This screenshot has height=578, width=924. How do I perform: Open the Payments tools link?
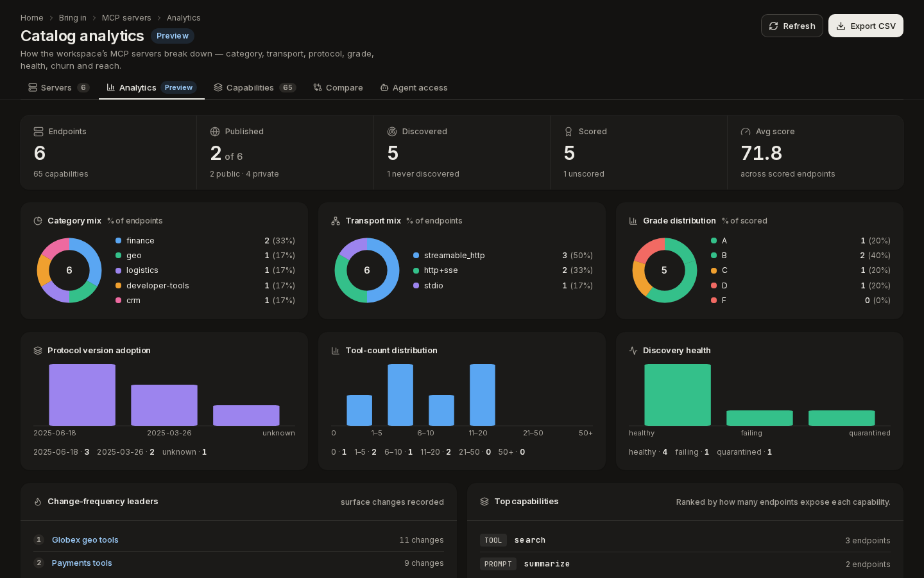(82, 563)
